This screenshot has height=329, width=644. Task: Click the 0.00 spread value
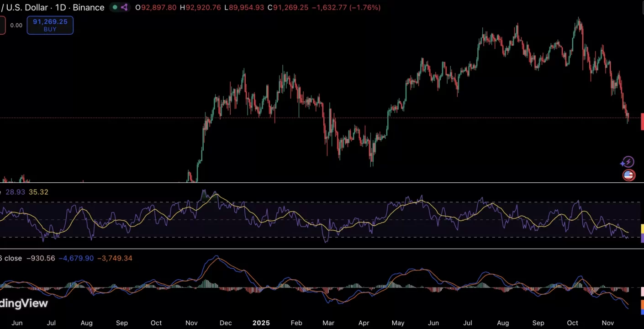point(16,25)
